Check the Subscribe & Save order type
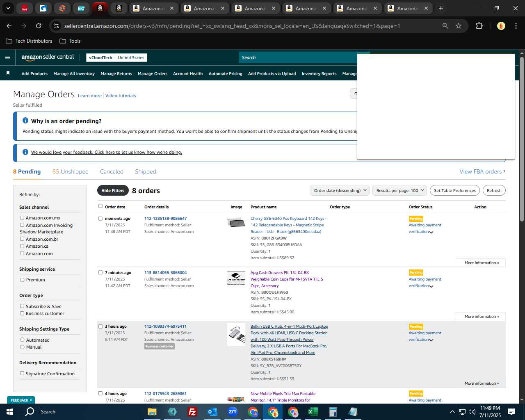The image size is (525, 420). click(x=22, y=306)
